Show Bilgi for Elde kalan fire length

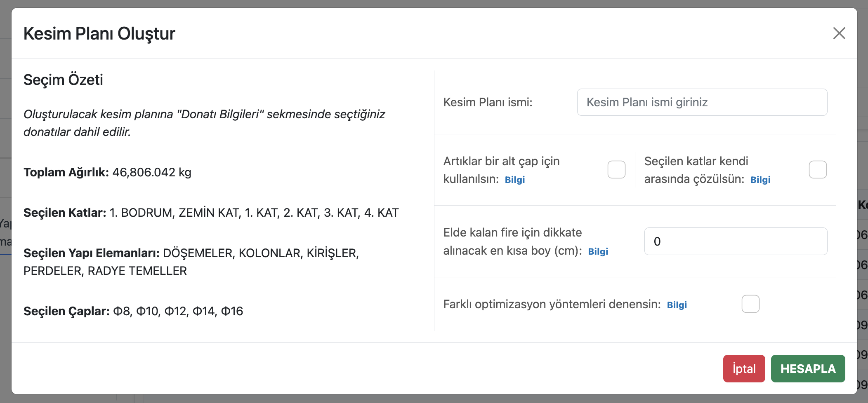tap(598, 251)
